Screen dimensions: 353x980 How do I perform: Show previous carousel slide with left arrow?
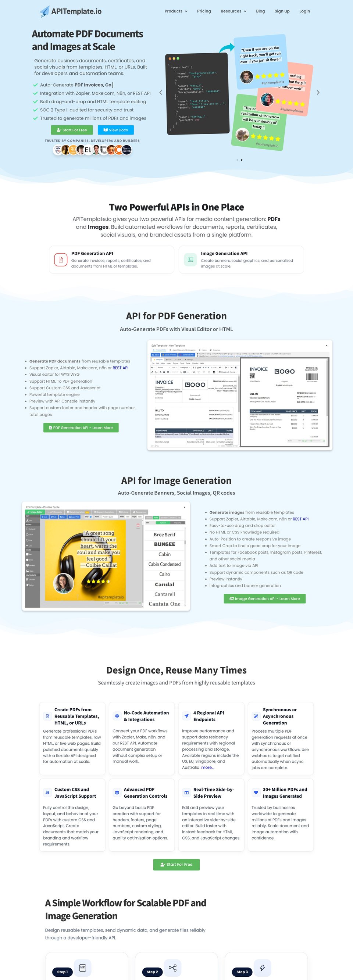(161, 92)
